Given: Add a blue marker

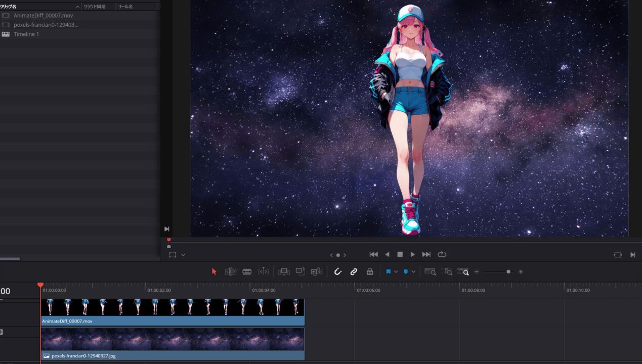Looking at the screenshot, I should pos(406,271).
